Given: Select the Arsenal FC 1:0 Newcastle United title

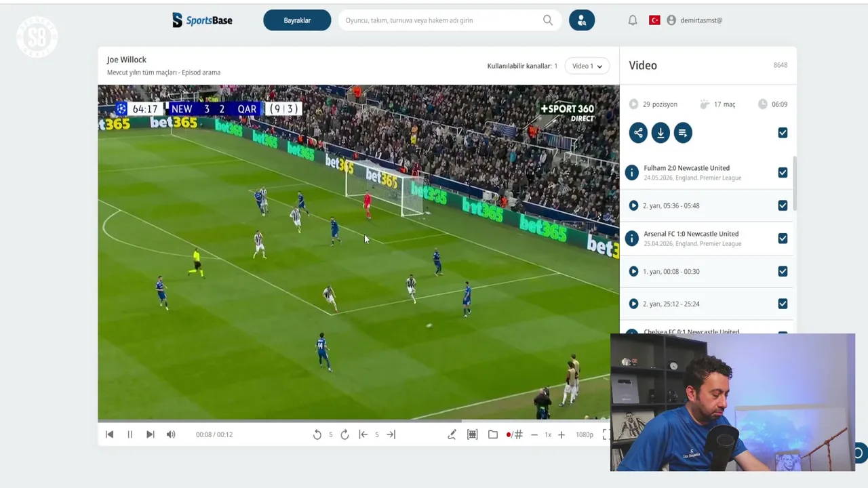Looking at the screenshot, I should click(x=691, y=234).
